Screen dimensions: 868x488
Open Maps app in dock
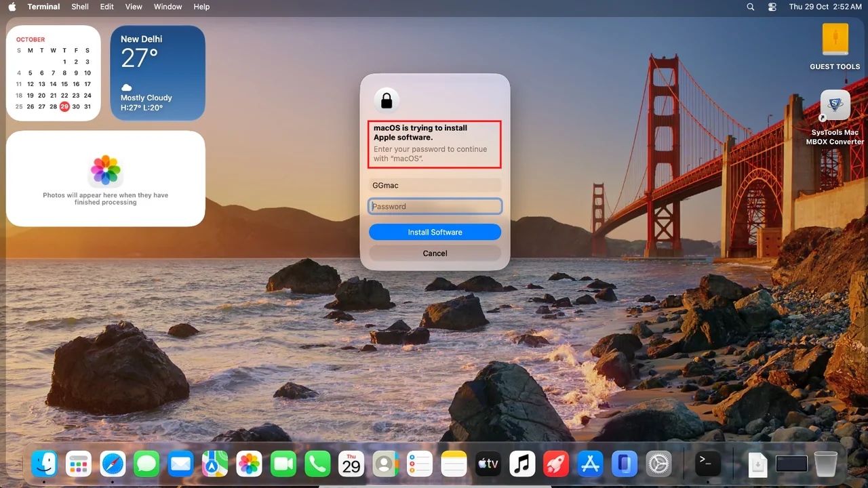pos(215,464)
